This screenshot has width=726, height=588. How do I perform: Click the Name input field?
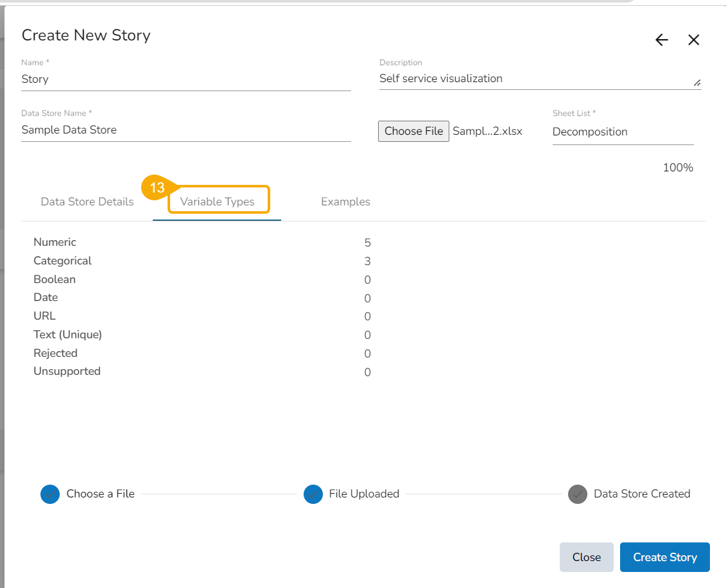pyautogui.click(x=186, y=78)
